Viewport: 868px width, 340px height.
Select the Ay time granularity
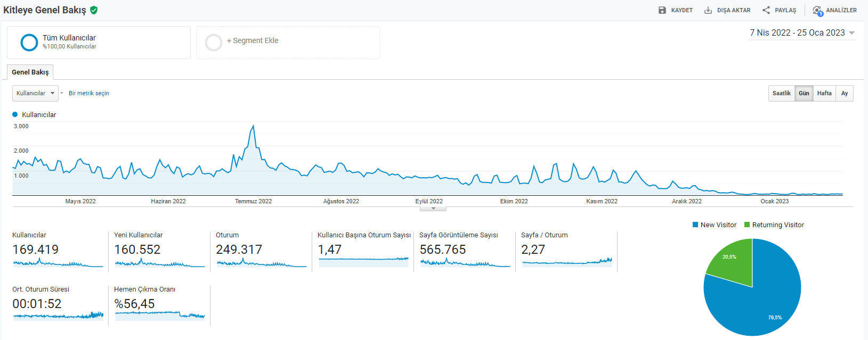(845, 93)
